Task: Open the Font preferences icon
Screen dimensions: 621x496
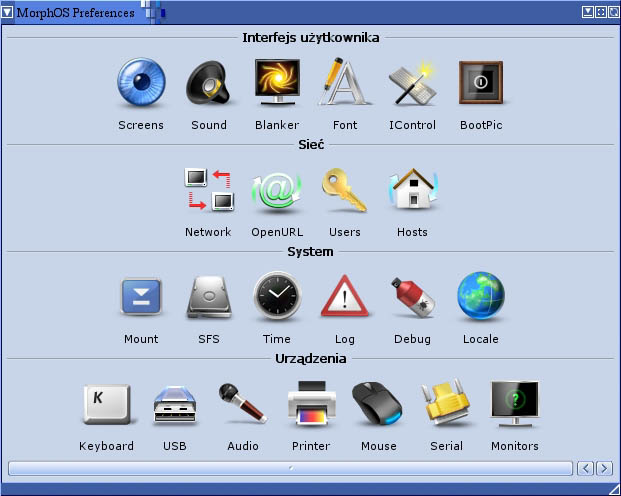Action: point(344,82)
